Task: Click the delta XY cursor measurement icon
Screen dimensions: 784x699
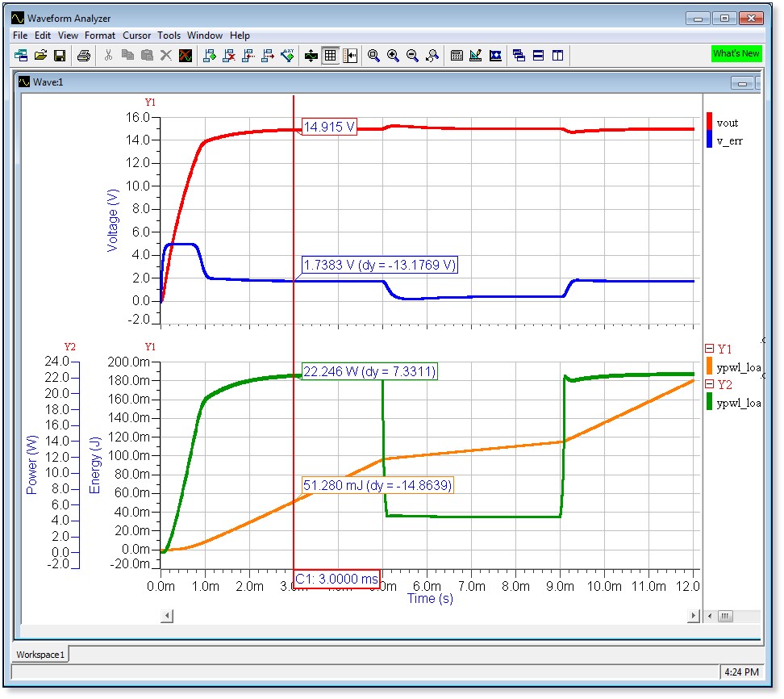Action: click(x=287, y=56)
